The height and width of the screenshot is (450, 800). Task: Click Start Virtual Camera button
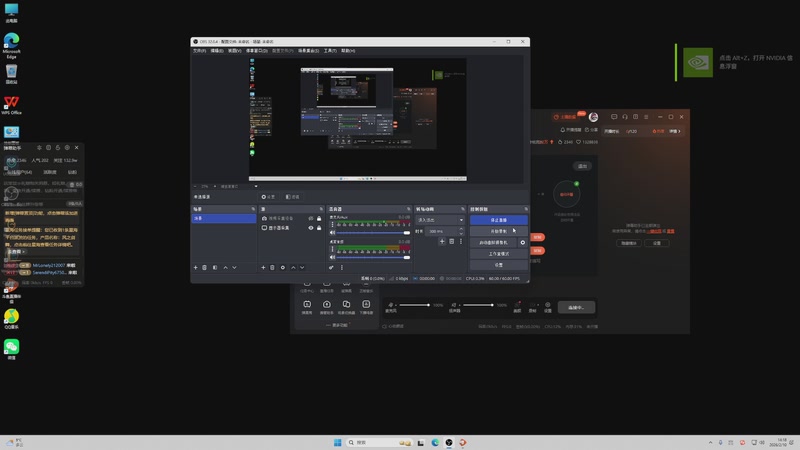(x=493, y=243)
